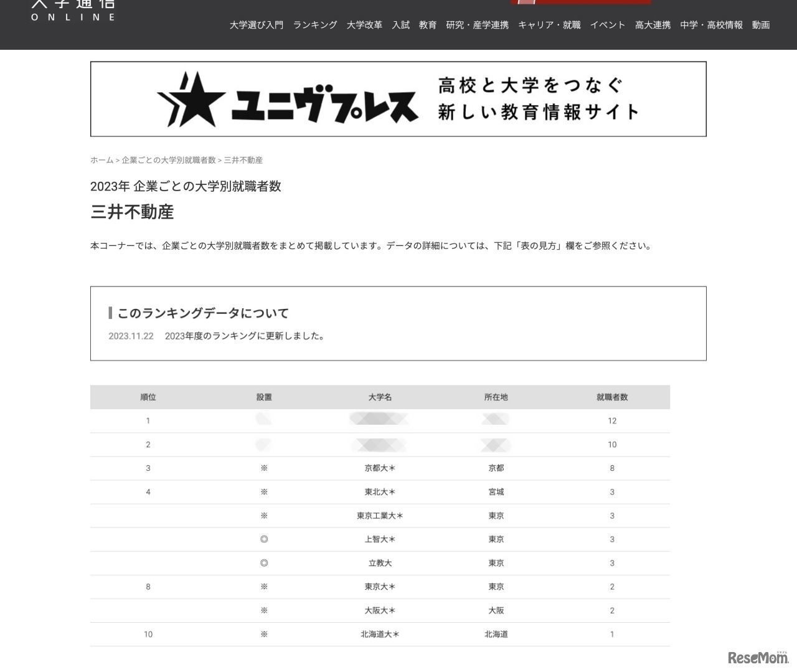Viewport: 797px width, 672px height.
Task: Go to キャリア・就職 section
Action: 549,25
